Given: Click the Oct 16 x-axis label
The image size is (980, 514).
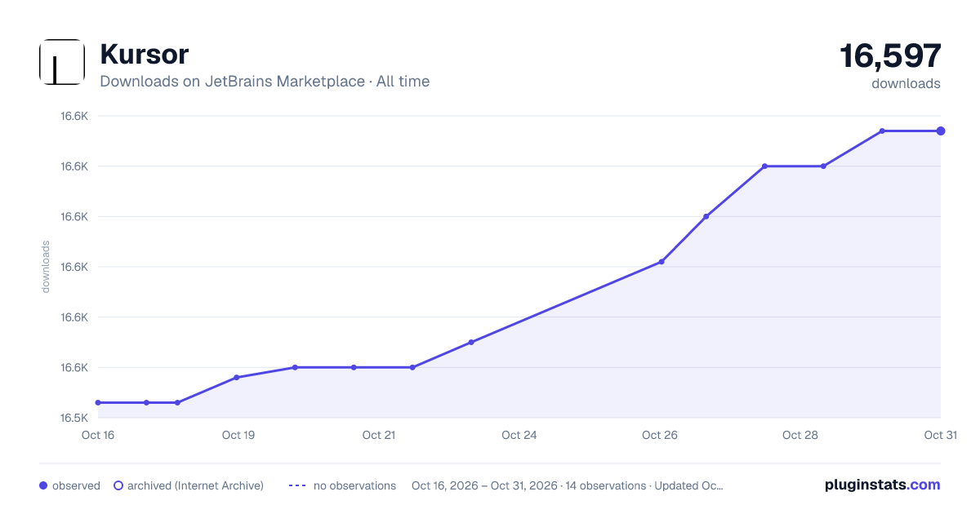Looking at the screenshot, I should 98,435.
